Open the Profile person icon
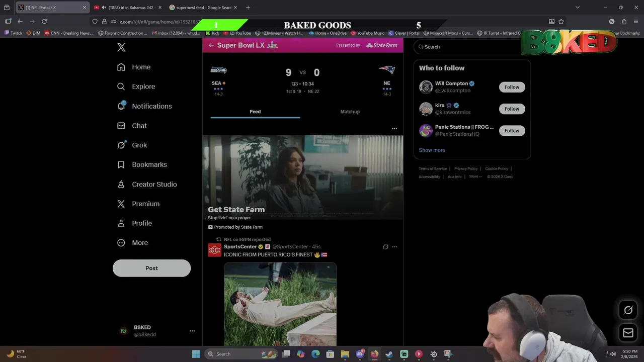 point(121,223)
